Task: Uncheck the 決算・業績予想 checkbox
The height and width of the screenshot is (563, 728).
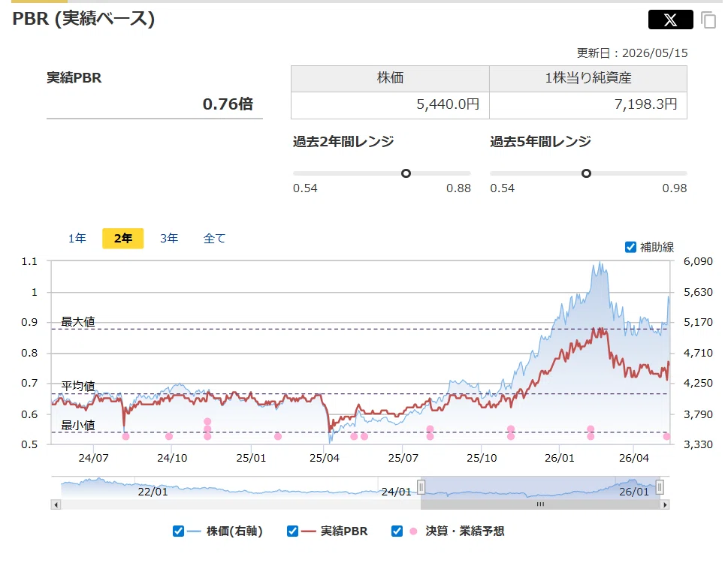Action: coord(397,531)
